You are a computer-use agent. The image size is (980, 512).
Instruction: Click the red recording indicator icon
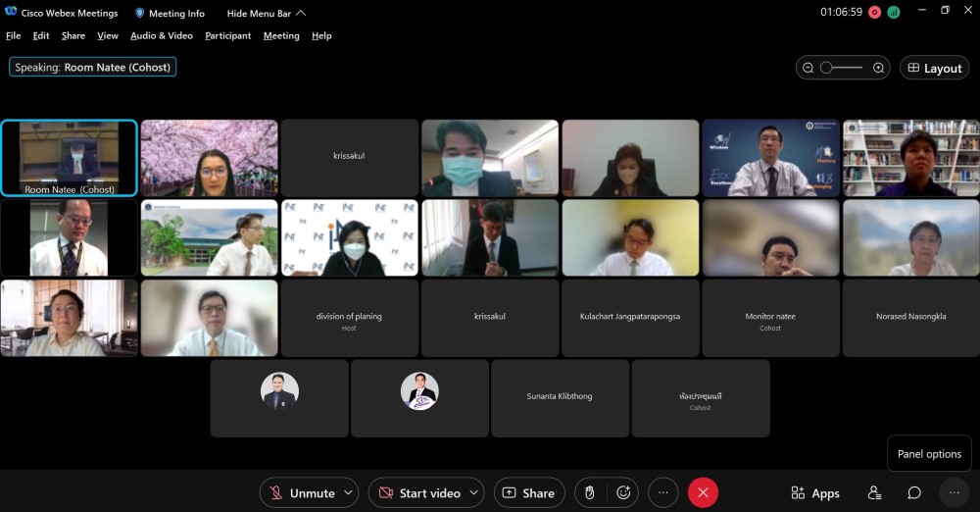[x=874, y=13]
